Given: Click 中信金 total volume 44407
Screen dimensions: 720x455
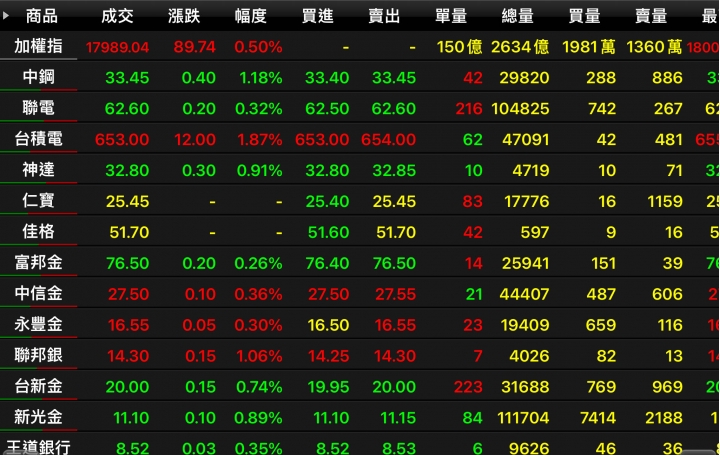Looking at the screenshot, I should point(524,294).
